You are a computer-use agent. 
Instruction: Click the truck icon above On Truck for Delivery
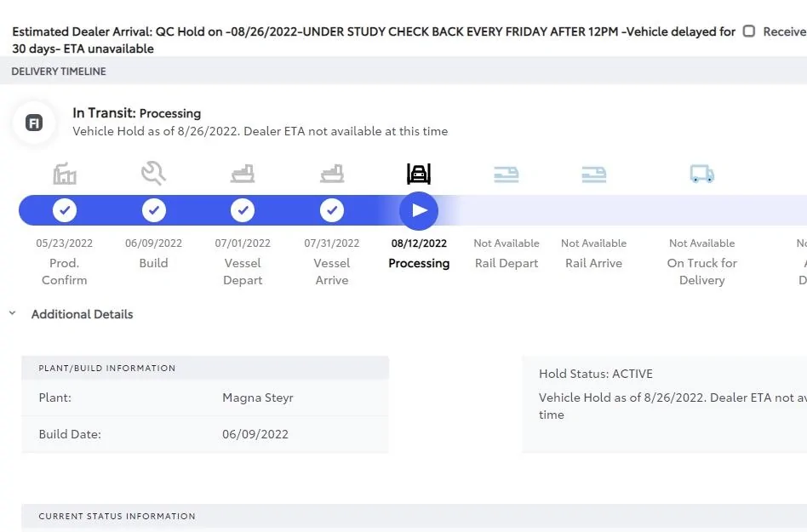pos(702,174)
